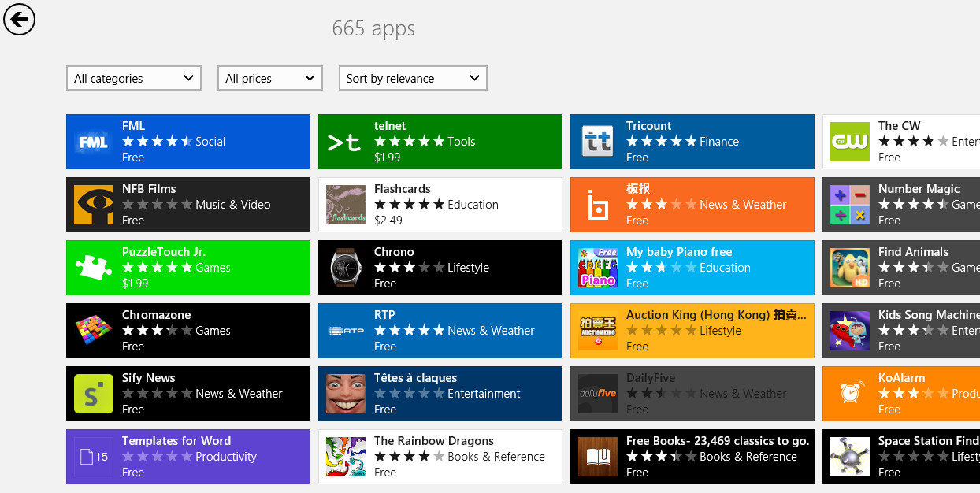Open the All categories dropdown
Image resolution: width=980 pixels, height=493 pixels.
click(x=134, y=78)
